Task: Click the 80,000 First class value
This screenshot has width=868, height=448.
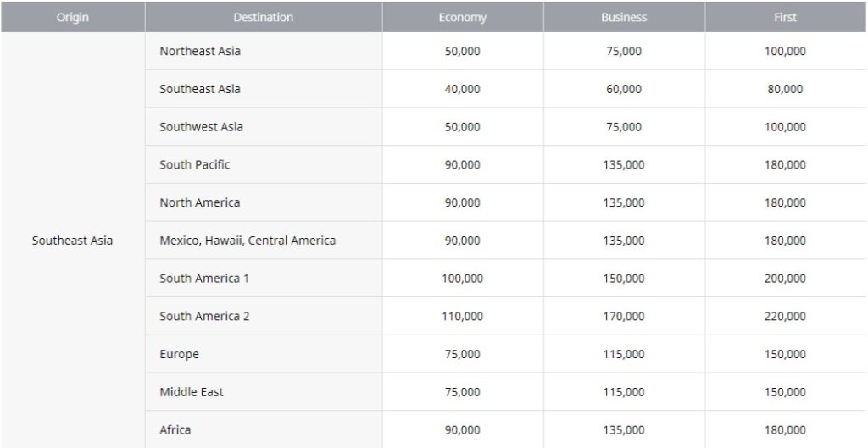Action: point(785,89)
